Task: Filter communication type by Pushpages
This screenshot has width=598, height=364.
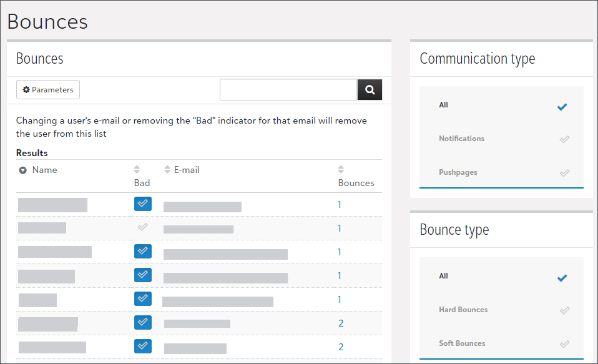Action: 501,172
